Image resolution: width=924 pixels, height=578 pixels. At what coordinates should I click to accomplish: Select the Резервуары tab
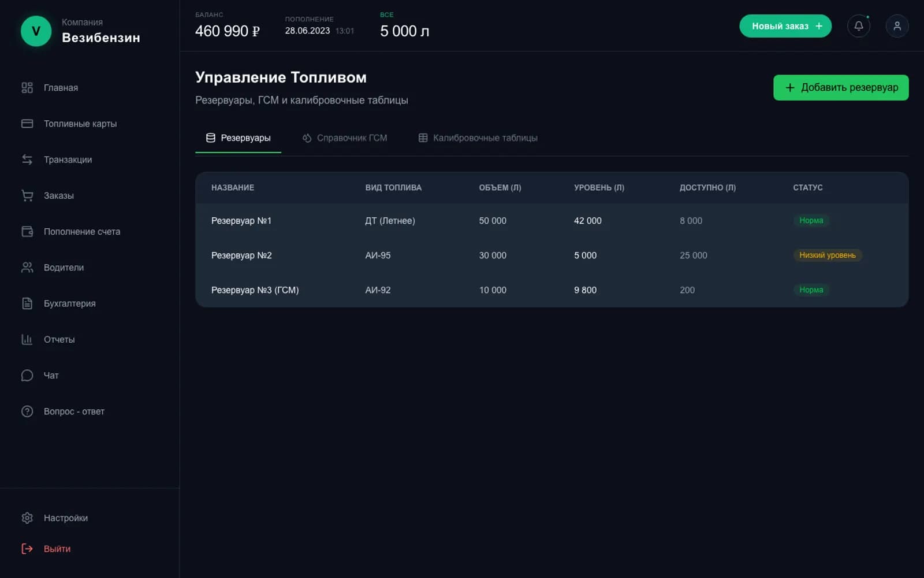tap(238, 138)
